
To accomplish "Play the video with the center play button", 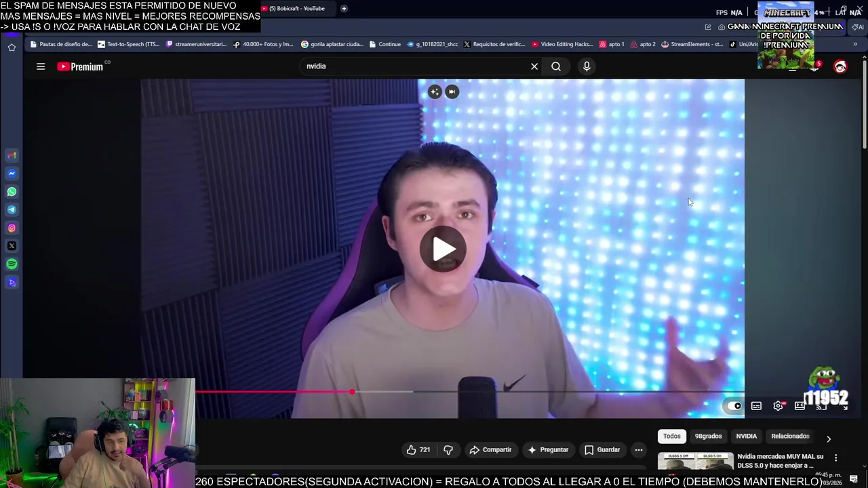I will [443, 249].
